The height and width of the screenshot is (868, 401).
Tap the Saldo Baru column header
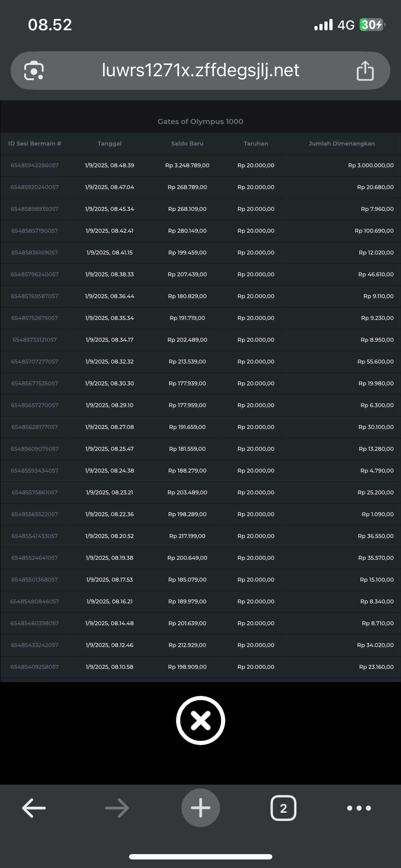tap(187, 144)
